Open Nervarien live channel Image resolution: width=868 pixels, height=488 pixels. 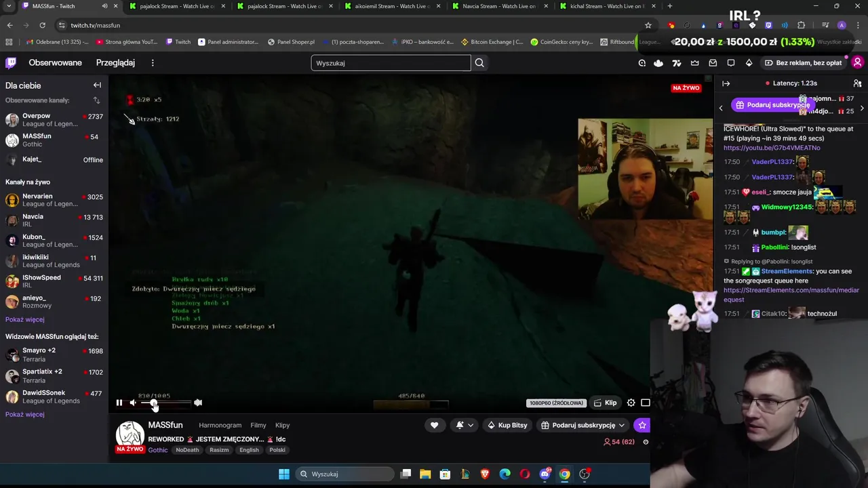click(x=54, y=200)
